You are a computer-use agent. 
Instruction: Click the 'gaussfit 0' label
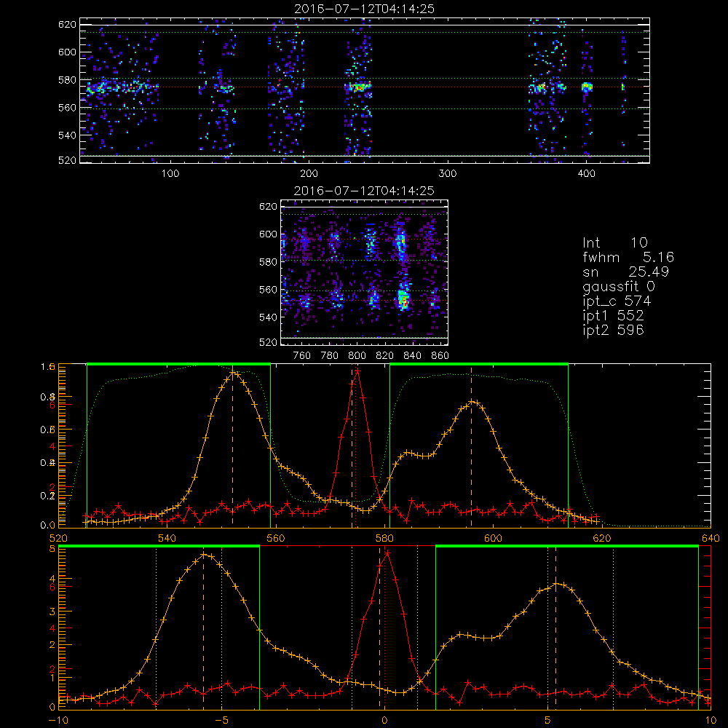618,287
